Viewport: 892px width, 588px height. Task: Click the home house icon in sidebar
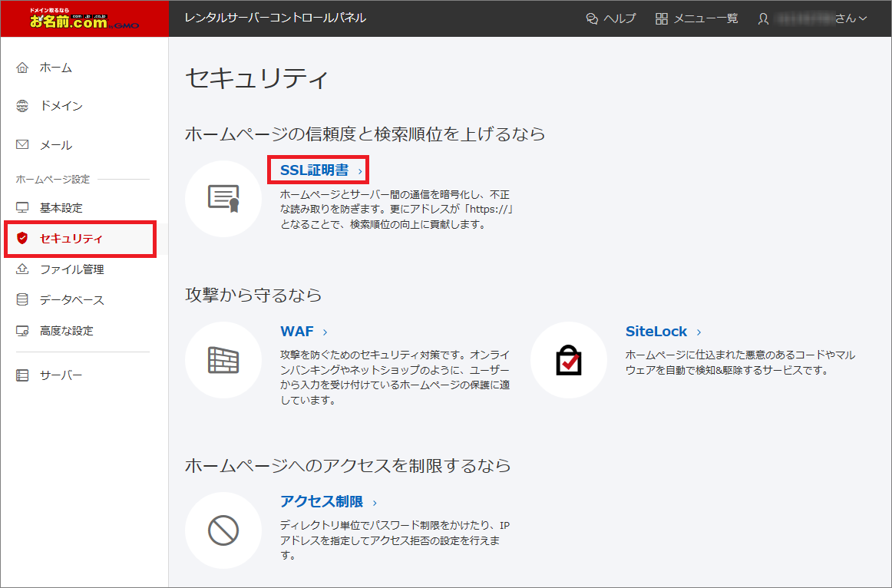pyautogui.click(x=22, y=68)
